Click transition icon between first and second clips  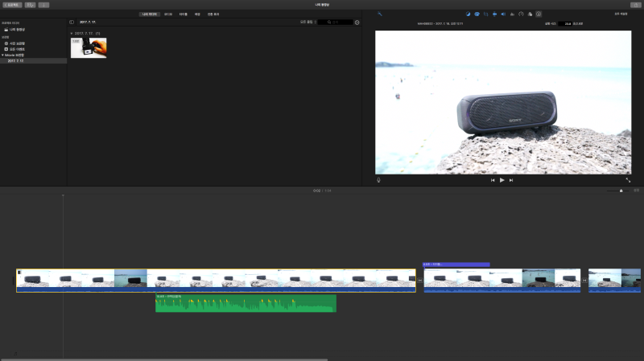coord(419,281)
